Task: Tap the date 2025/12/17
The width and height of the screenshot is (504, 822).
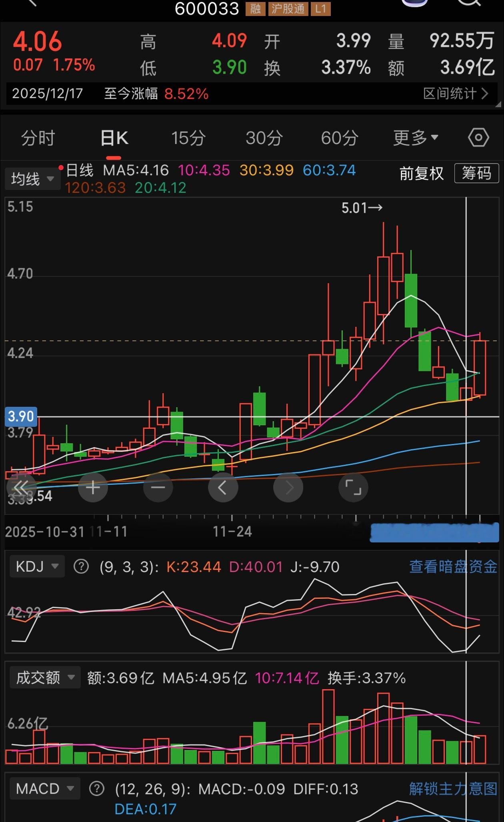Action: 47,94
